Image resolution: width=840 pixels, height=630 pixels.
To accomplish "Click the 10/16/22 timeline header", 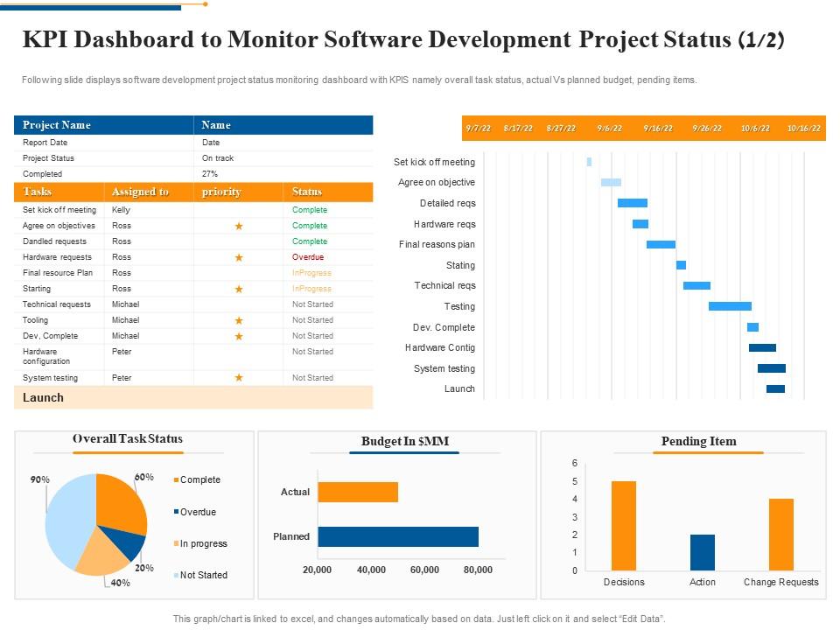I will click(x=802, y=128).
